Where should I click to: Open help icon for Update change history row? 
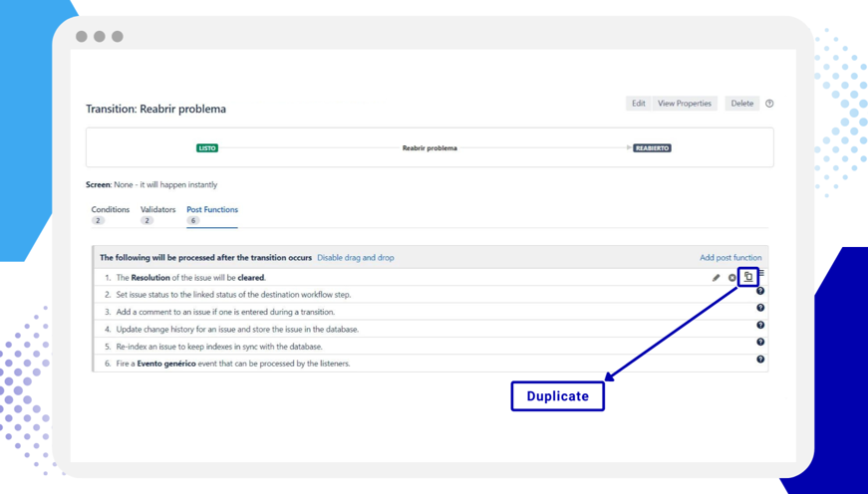click(760, 325)
